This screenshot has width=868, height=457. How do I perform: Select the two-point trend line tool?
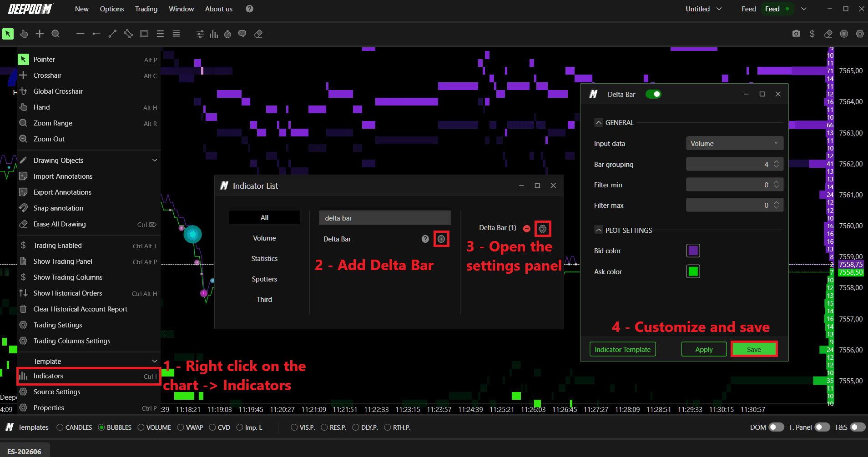pyautogui.click(x=112, y=34)
